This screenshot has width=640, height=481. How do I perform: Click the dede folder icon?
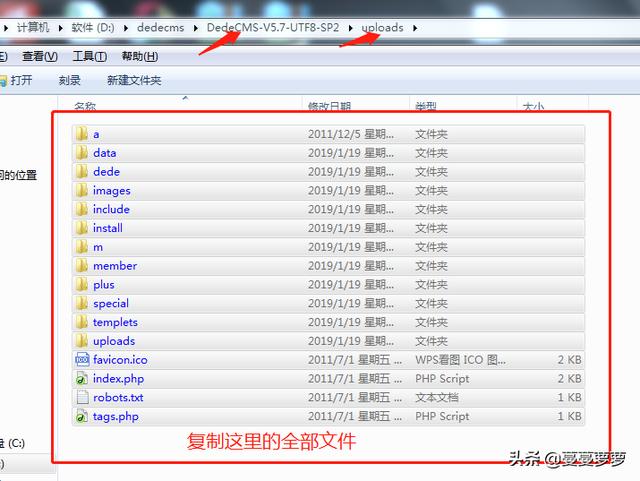(82, 171)
